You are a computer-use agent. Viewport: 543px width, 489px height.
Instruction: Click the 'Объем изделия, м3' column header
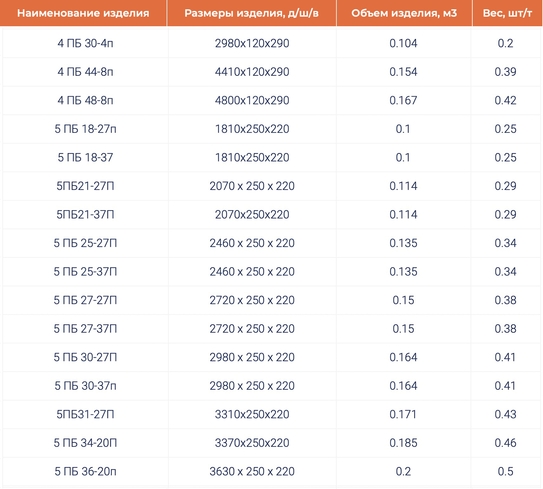pos(404,13)
